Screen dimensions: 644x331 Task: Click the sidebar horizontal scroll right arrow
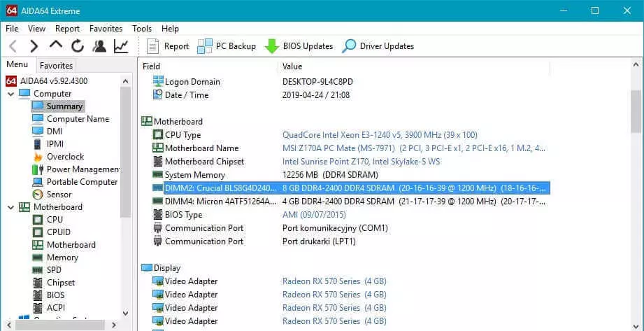(x=114, y=325)
